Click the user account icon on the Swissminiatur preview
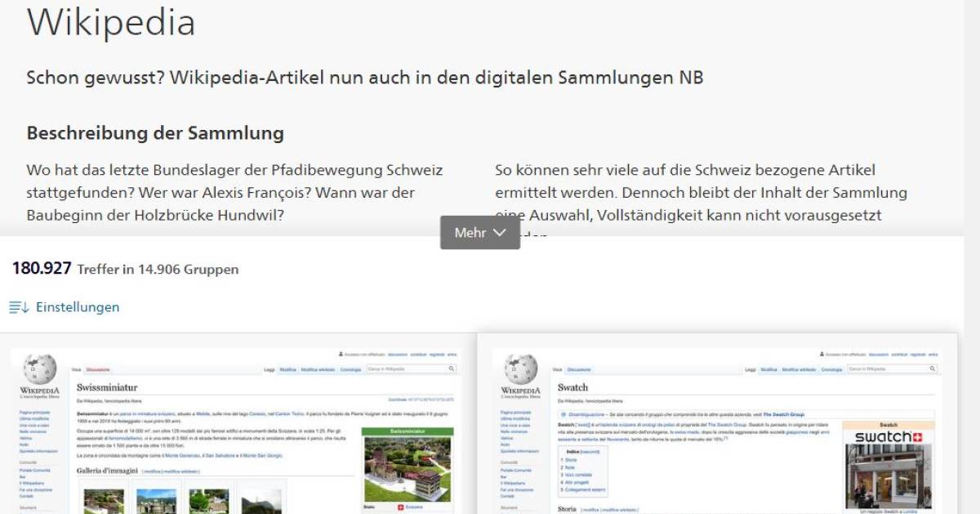The height and width of the screenshot is (514, 980). click(341, 353)
